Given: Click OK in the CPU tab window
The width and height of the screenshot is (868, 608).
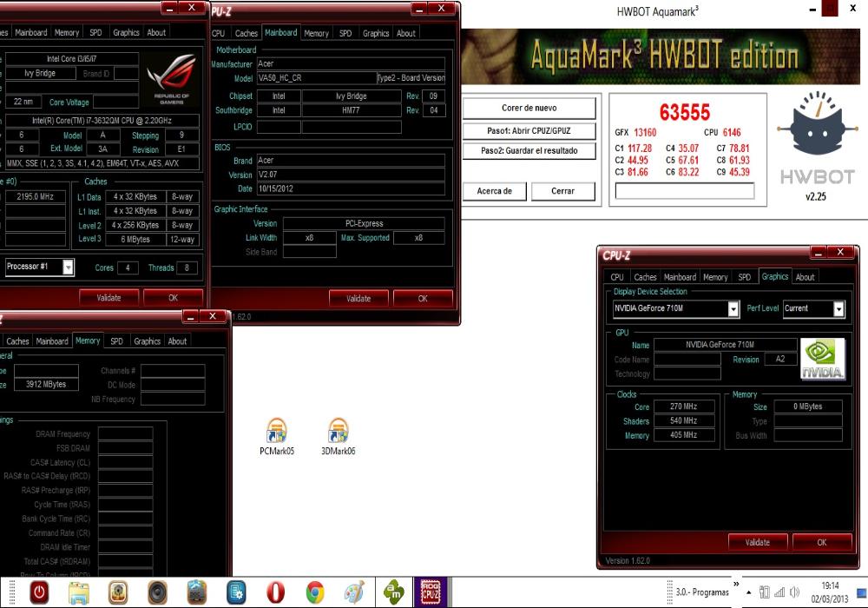Looking at the screenshot, I should click(x=174, y=298).
